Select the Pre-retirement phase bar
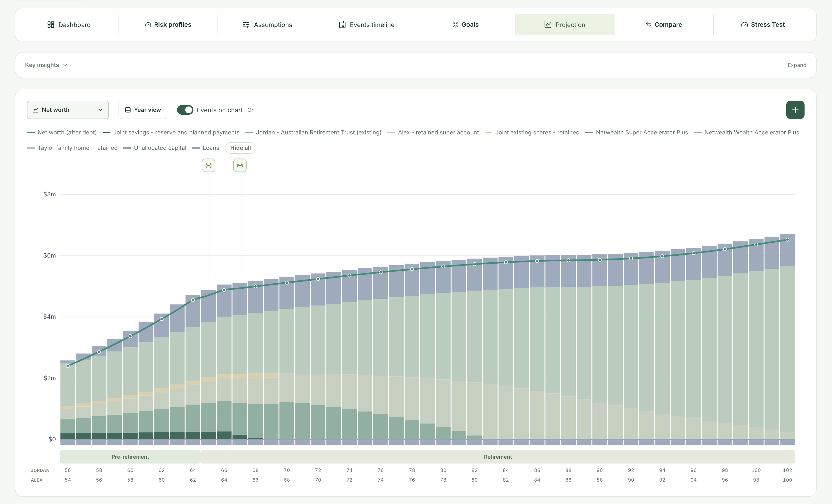 130,457
